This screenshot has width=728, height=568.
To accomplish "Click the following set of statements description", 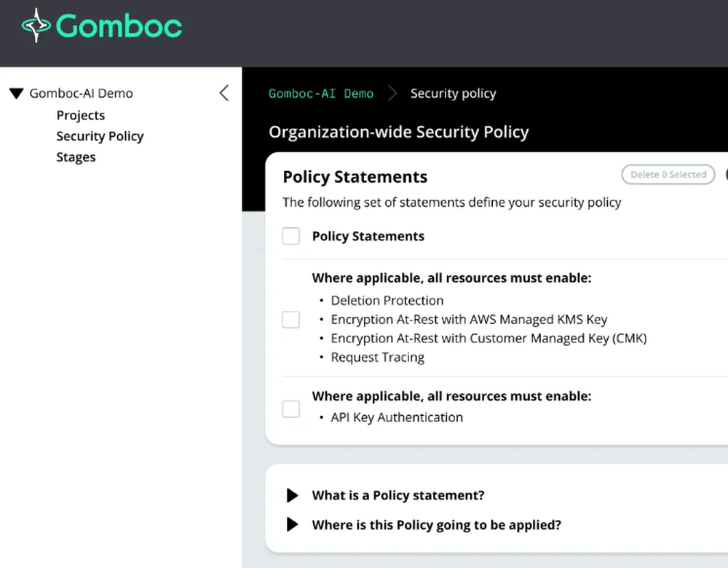I will 452,202.
